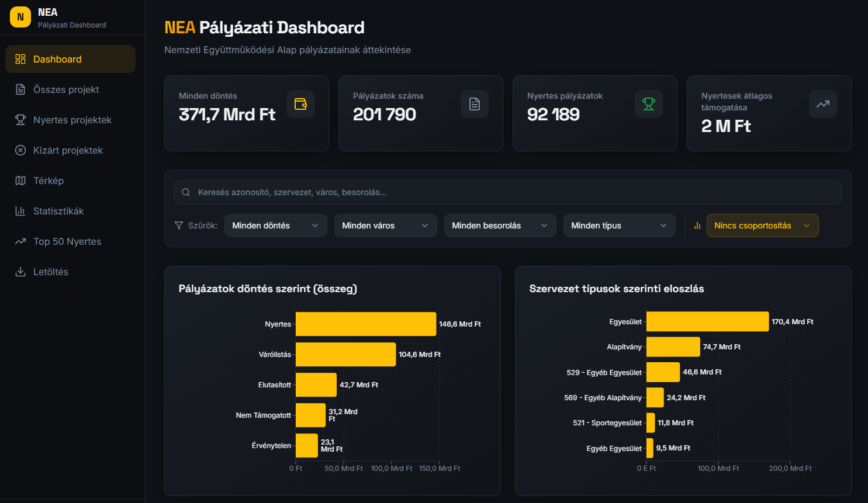This screenshot has width=868, height=503.
Task: Open the Térkép map view
Action: pos(49,181)
